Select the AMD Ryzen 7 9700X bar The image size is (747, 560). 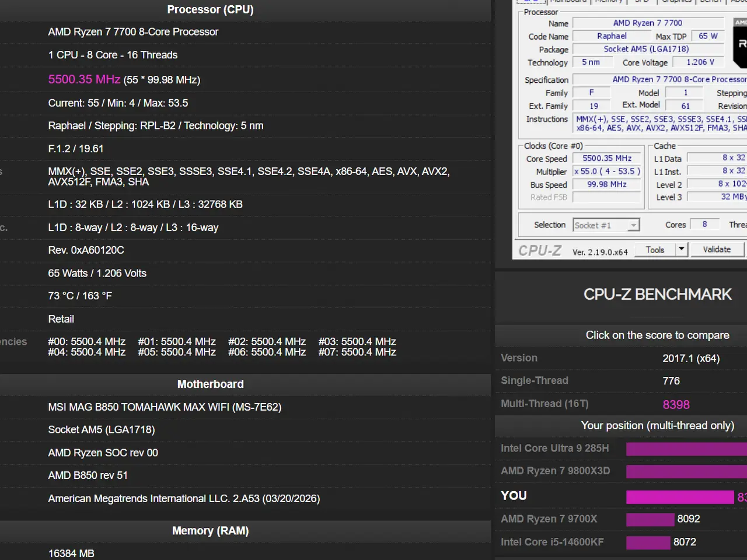[x=650, y=519]
